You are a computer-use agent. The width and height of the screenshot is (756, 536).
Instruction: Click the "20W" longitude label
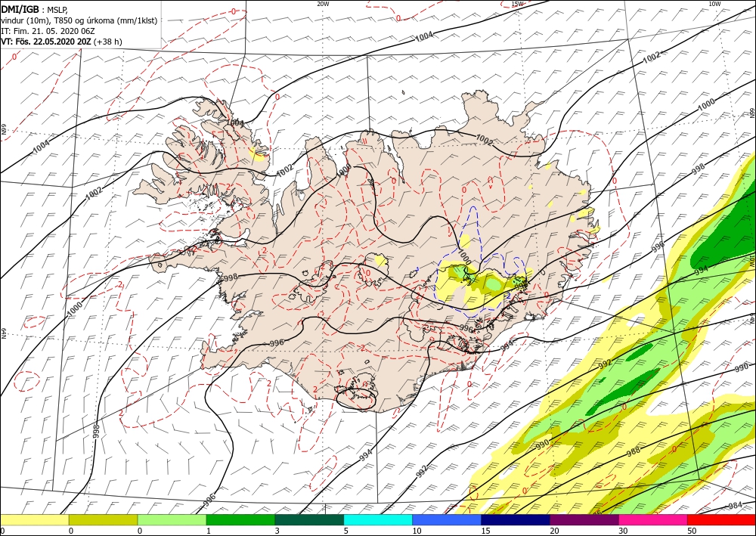tap(324, 3)
